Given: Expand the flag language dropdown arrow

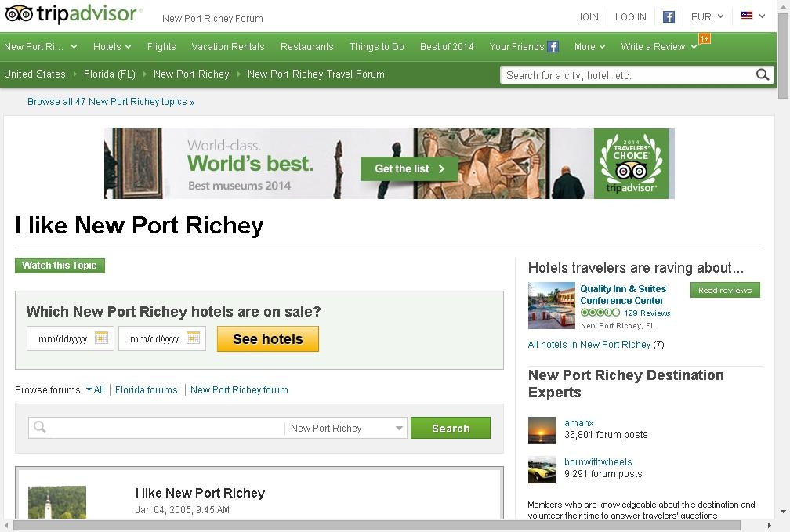Looking at the screenshot, I should click(763, 16).
